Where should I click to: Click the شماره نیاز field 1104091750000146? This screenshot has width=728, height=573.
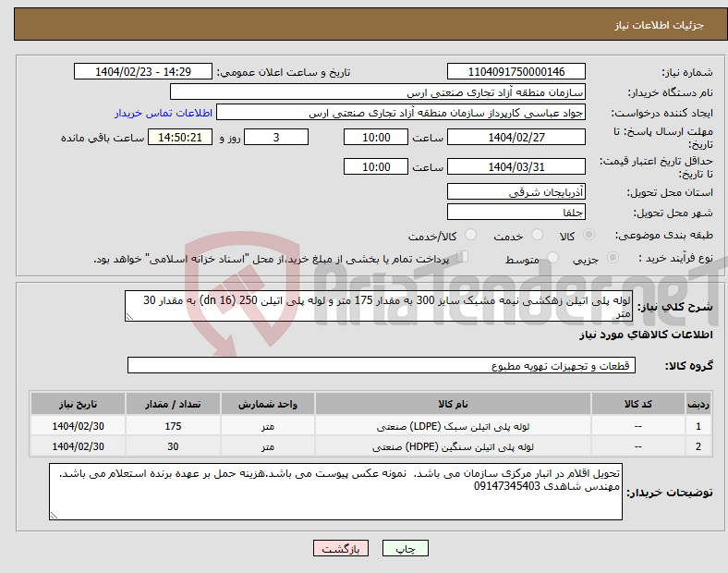tap(516, 71)
